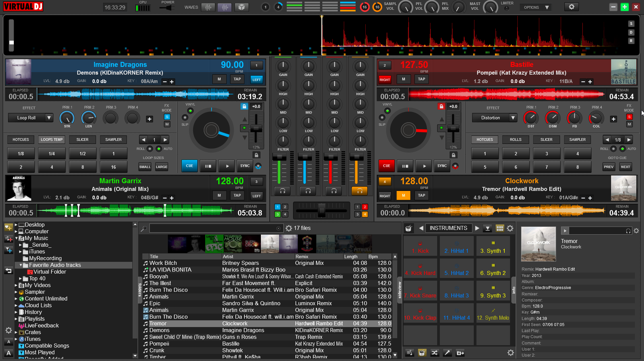Click the back arrow icon in browser sidebar
The width and height of the screenshot is (644, 361).
point(8,271)
